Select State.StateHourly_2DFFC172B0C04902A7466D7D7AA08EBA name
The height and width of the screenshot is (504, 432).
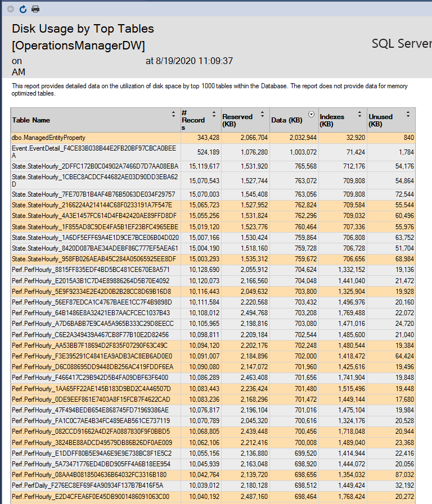(95, 166)
